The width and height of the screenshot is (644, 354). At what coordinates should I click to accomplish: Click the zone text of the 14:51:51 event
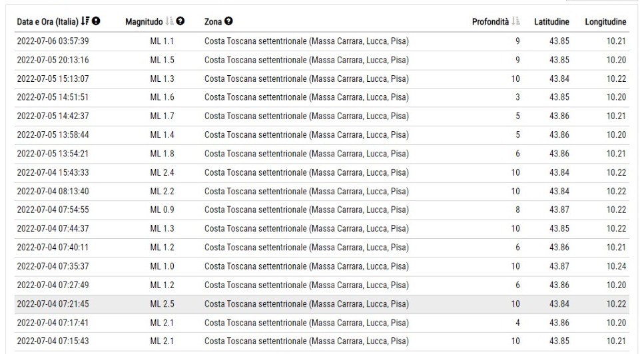[x=306, y=97]
